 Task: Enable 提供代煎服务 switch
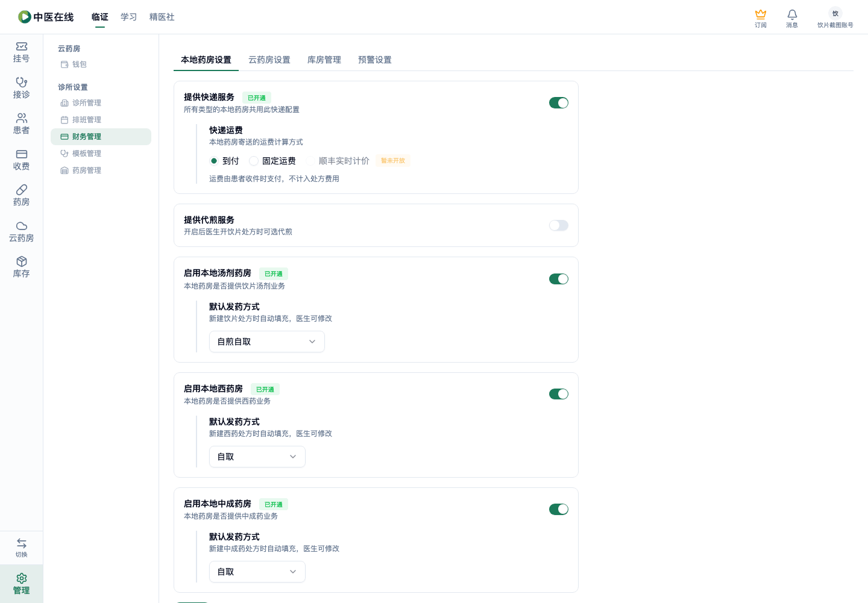559,225
